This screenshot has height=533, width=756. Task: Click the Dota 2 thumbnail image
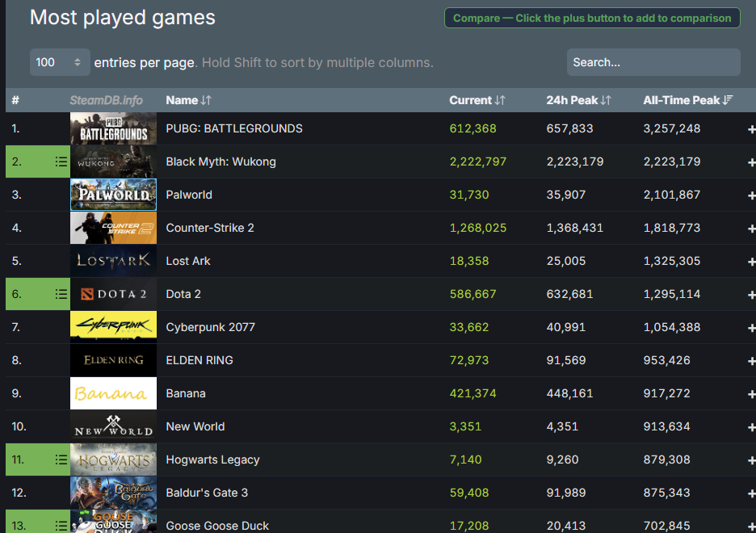(113, 294)
